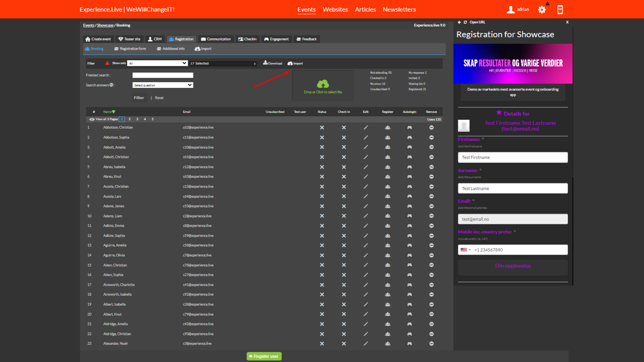Click the register icon for Abbott, Amelia

click(388, 147)
